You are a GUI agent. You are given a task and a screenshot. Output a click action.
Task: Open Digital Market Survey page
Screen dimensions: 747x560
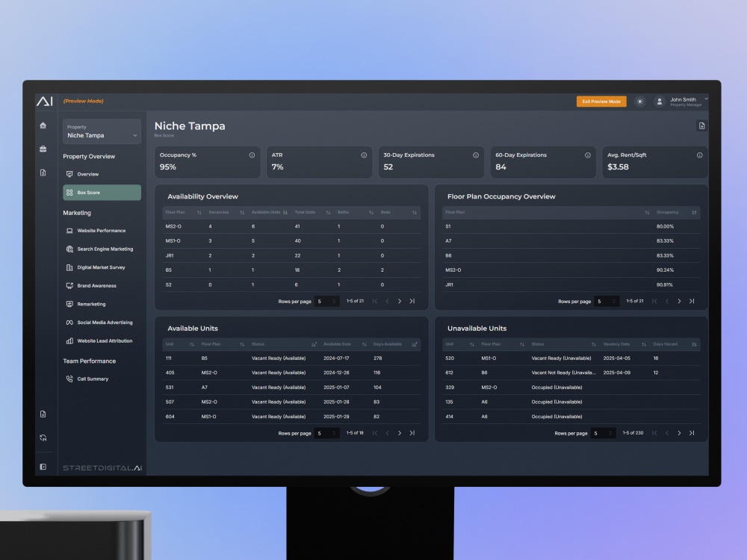(x=101, y=267)
